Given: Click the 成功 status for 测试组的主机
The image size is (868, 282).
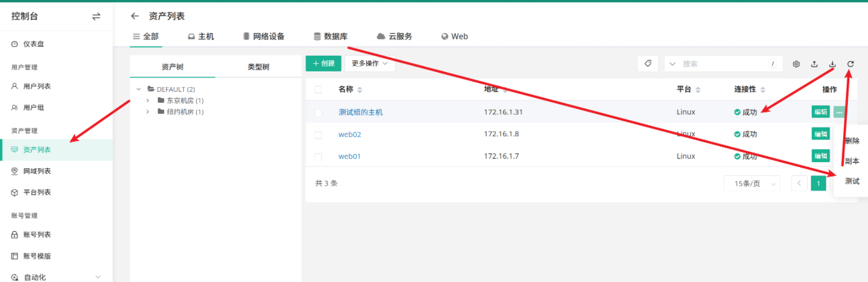Looking at the screenshot, I should [746, 113].
